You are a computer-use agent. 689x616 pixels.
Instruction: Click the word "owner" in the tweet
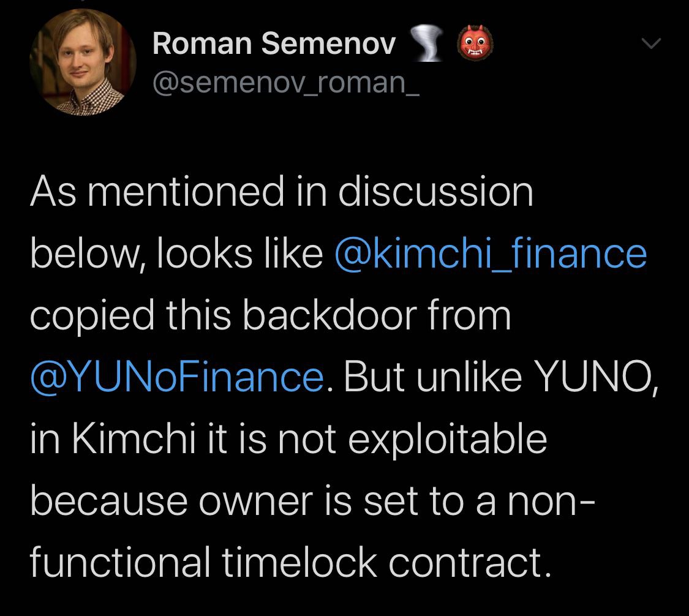click(255, 501)
